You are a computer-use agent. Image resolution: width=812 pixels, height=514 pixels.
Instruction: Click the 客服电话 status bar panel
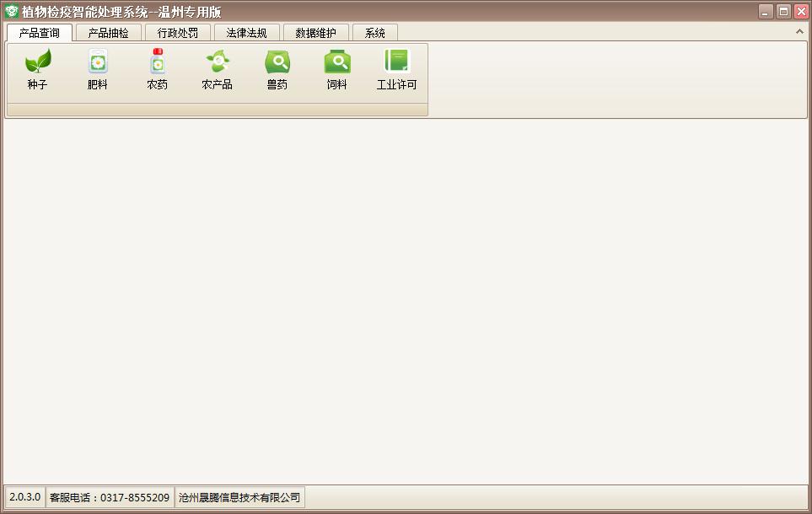coord(110,497)
